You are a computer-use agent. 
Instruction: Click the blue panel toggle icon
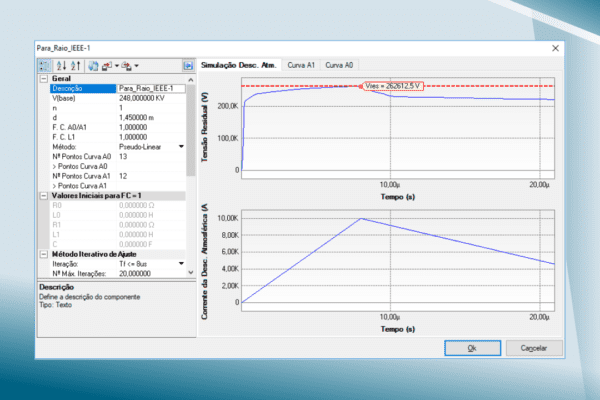[188, 66]
